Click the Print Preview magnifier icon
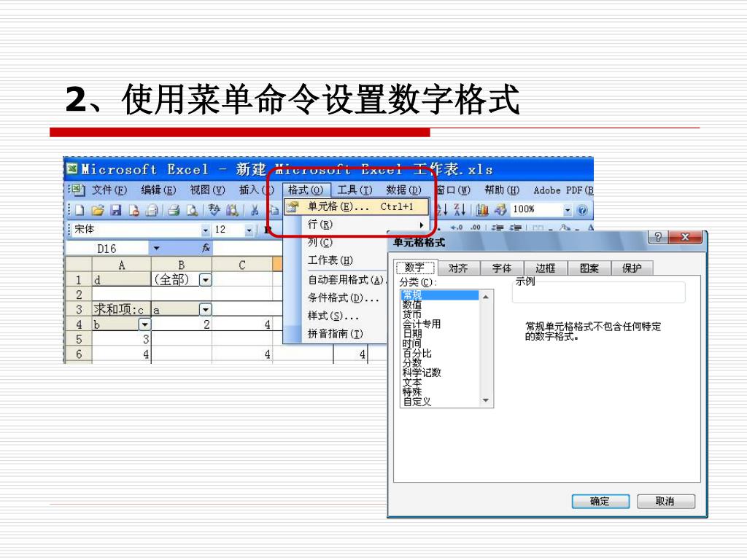 point(192,210)
